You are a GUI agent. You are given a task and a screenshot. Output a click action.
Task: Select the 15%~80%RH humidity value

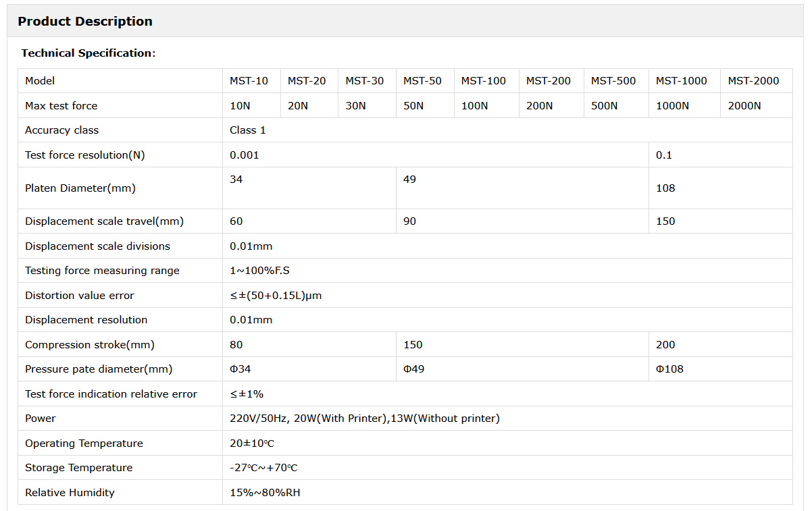click(x=265, y=493)
